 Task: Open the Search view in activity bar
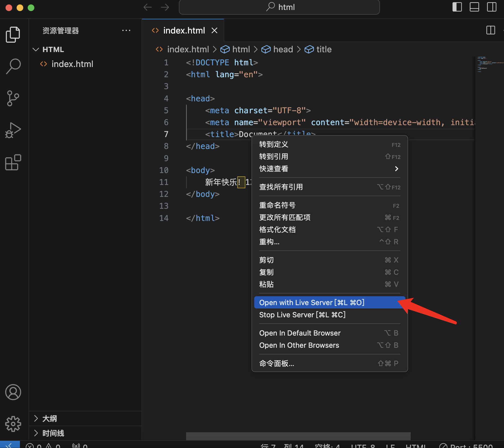pos(13,66)
